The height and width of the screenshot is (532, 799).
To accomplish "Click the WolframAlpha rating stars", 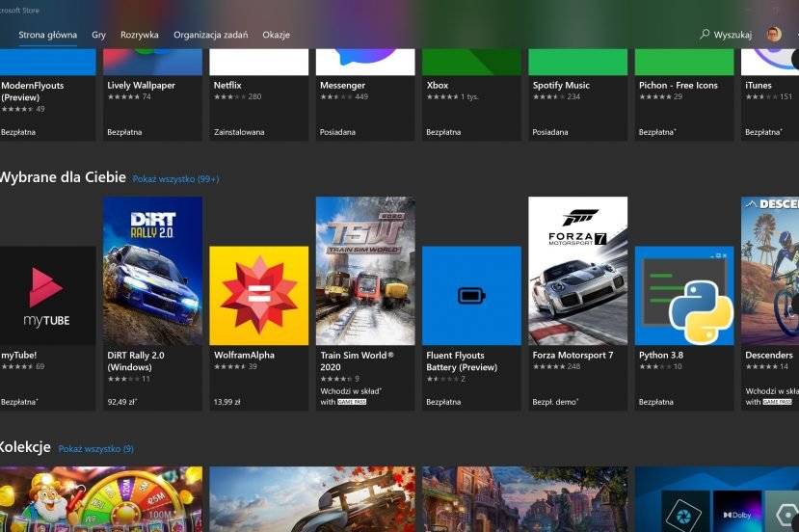I will (x=230, y=366).
